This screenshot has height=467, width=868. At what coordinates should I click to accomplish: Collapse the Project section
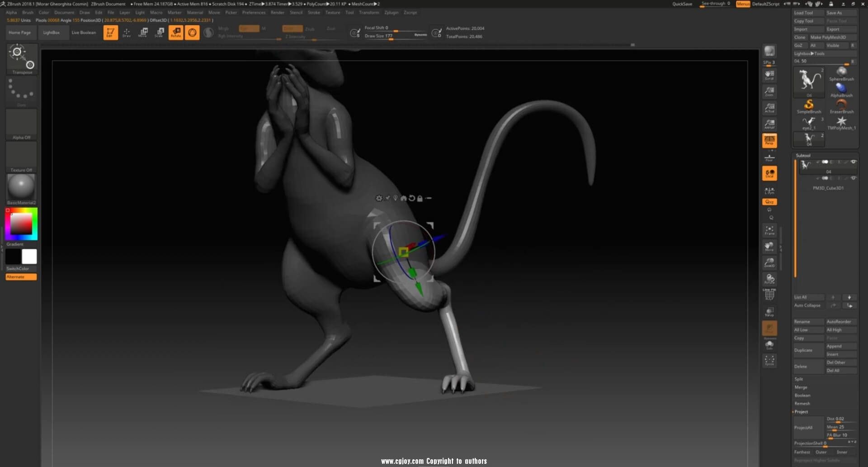click(801, 412)
